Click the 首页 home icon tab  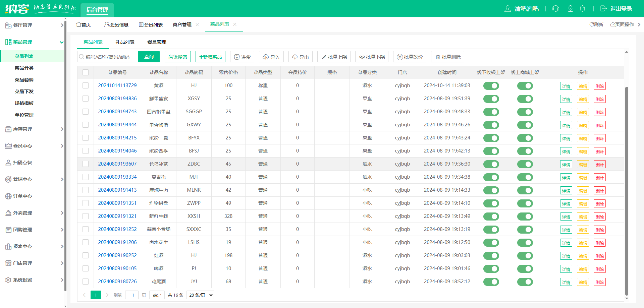[x=79, y=24]
